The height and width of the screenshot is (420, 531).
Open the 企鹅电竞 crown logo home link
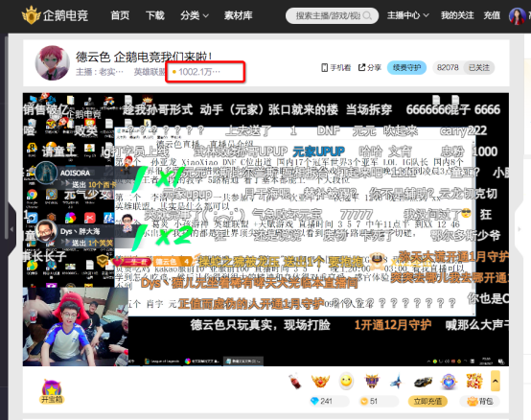55,15
